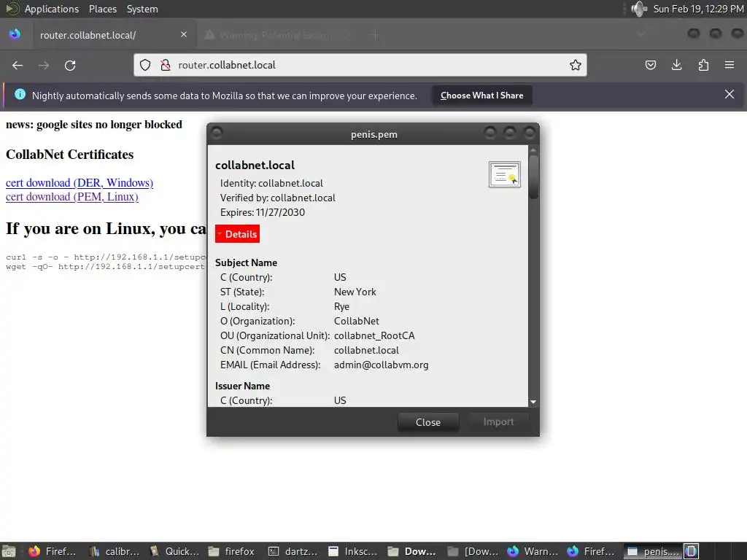Switch to the calibre taskbar window

[x=115, y=551]
